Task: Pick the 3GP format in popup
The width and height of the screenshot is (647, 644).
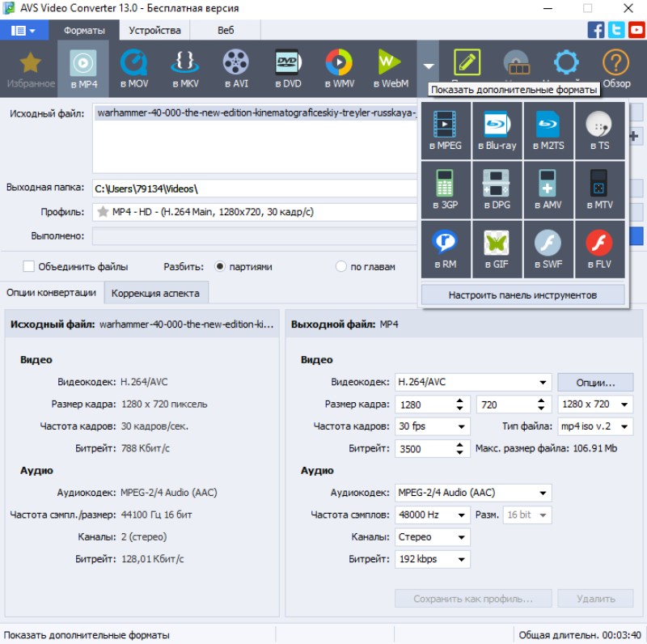Action: tap(446, 190)
